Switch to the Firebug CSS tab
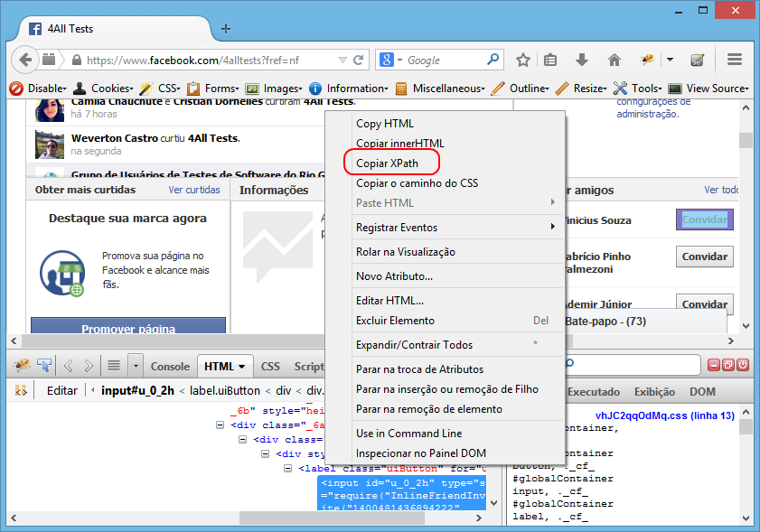This screenshot has height=532, width=760. point(270,367)
